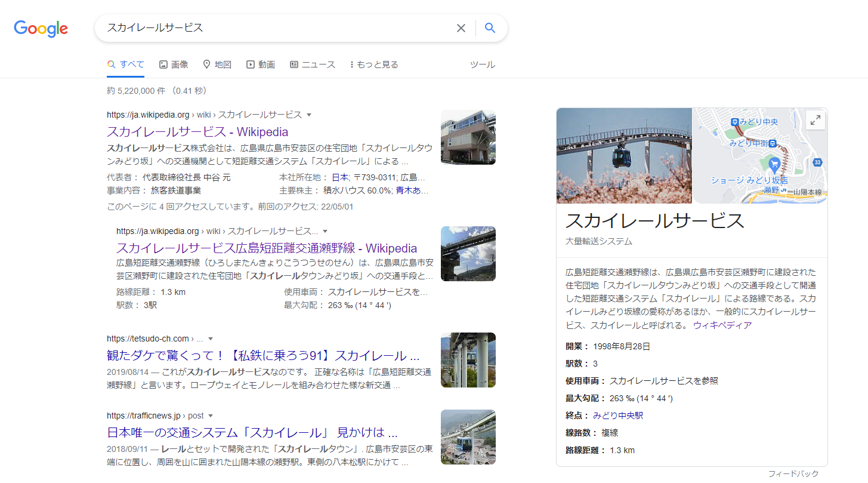Clear the search box text
Viewport: 868px width, 483px height.
(461, 28)
